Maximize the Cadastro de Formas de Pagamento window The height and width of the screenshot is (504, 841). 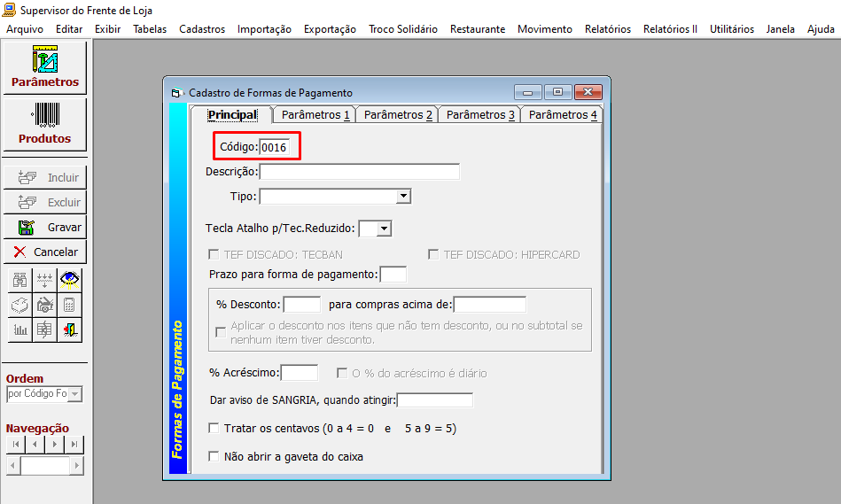point(557,92)
